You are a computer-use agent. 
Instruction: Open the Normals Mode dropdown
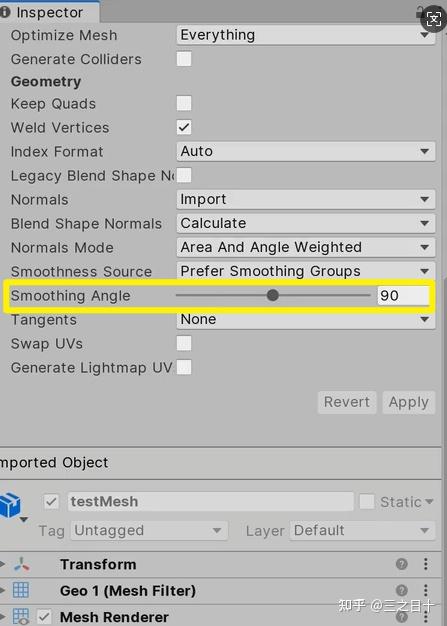306,248
